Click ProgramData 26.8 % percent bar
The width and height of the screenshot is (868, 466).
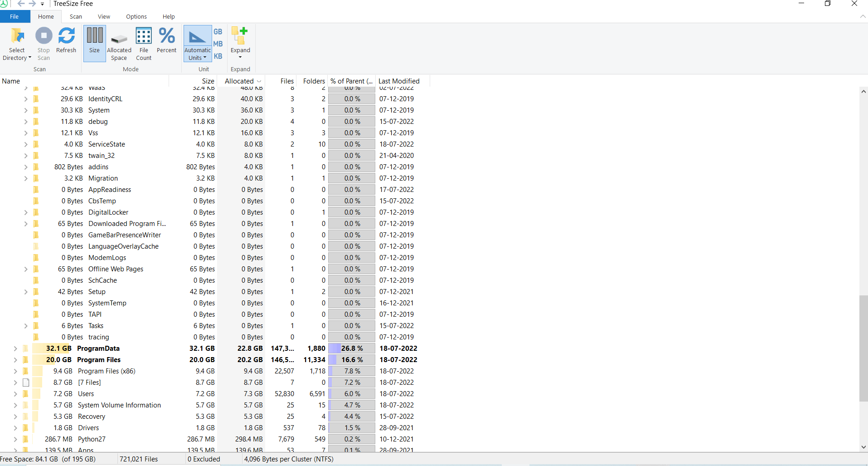[x=352, y=348]
